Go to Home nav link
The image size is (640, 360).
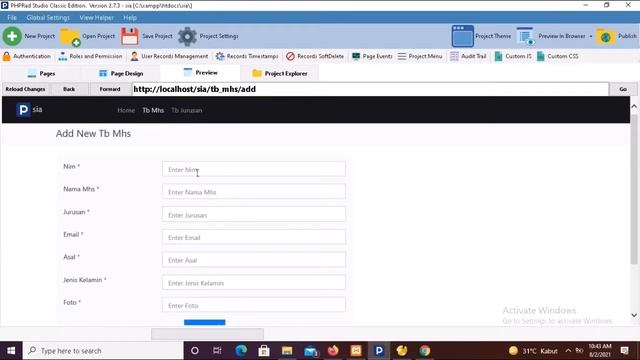[x=126, y=110]
